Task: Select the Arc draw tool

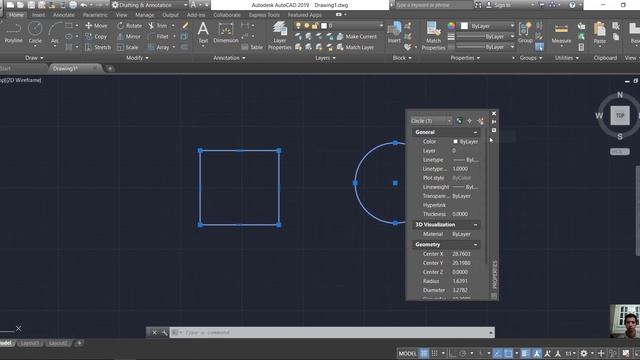Action: click(x=54, y=33)
